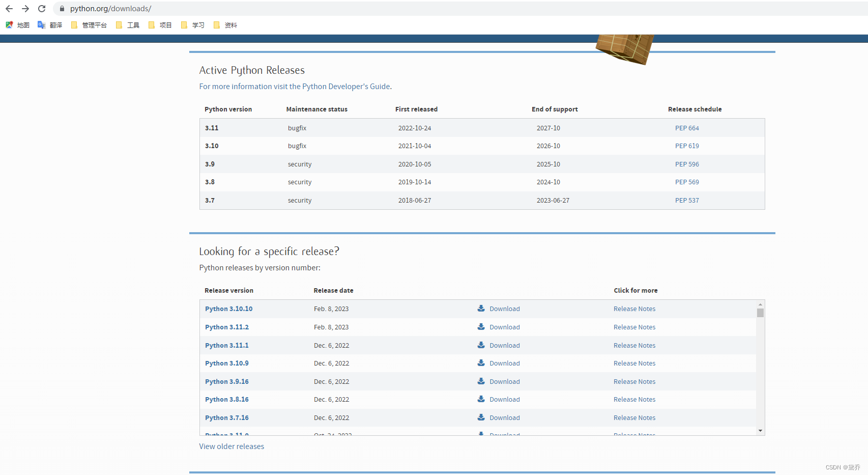Click download icon for Python 3.10.10

coord(481,309)
